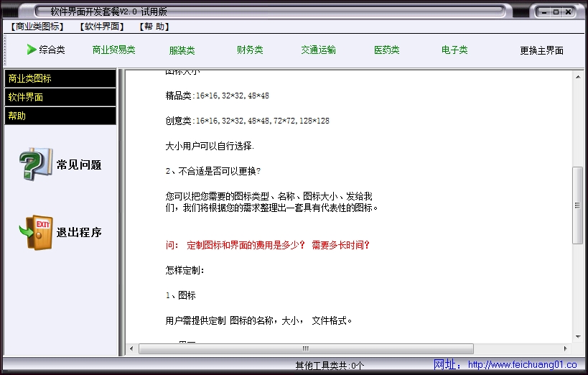Select the 商业贸易类 category in toolbar
The image size is (588, 375).
click(113, 50)
